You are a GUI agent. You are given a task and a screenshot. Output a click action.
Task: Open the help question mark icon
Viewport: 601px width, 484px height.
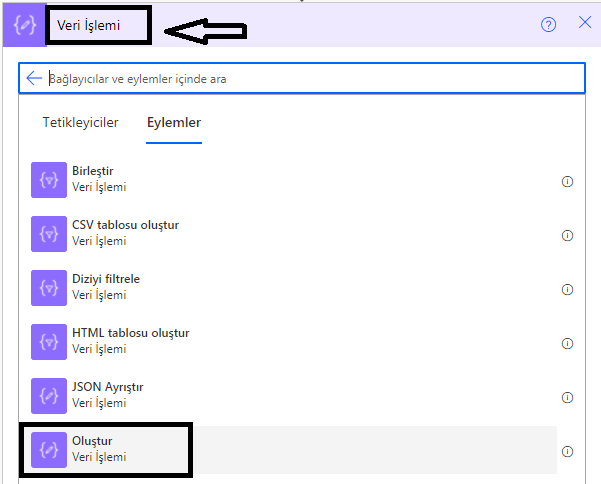548,25
